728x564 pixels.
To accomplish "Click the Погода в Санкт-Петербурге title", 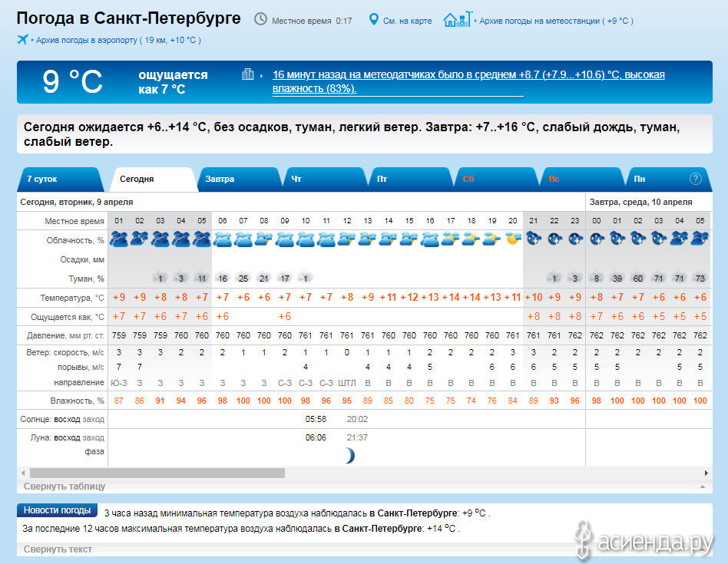I will [128, 18].
